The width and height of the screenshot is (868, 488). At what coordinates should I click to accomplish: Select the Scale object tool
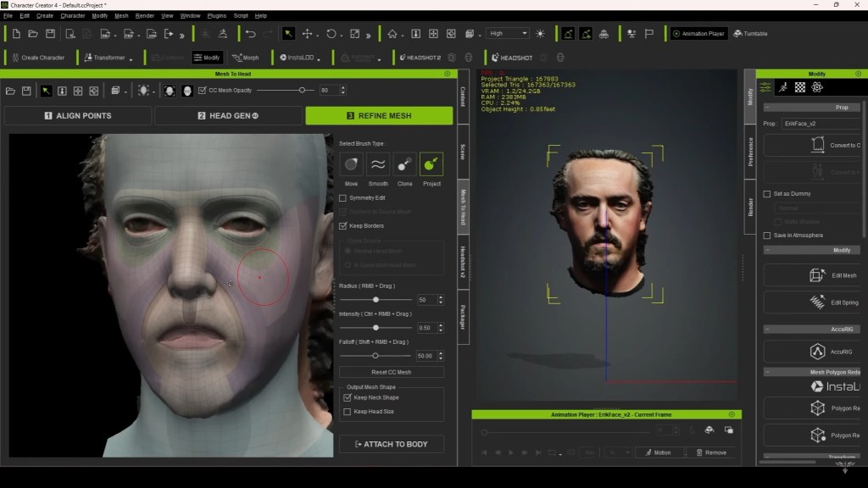tap(355, 34)
